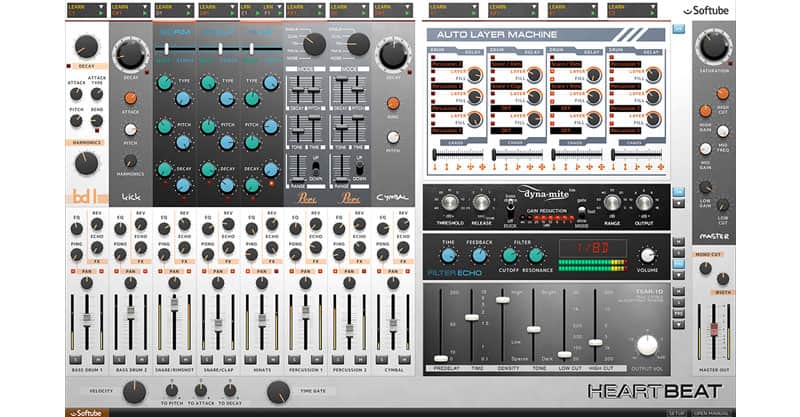
Task: Click the Filter Echo Feedback knob
Action: [x=479, y=256]
